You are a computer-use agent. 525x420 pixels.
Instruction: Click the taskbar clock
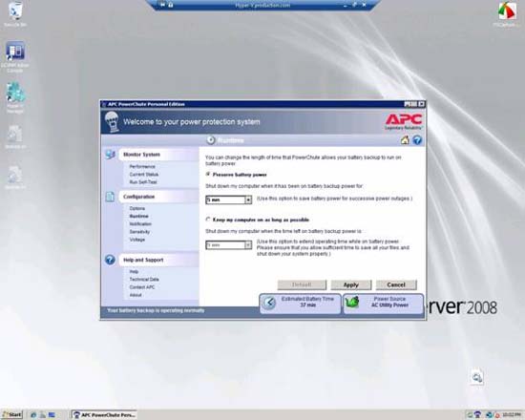[x=511, y=415]
